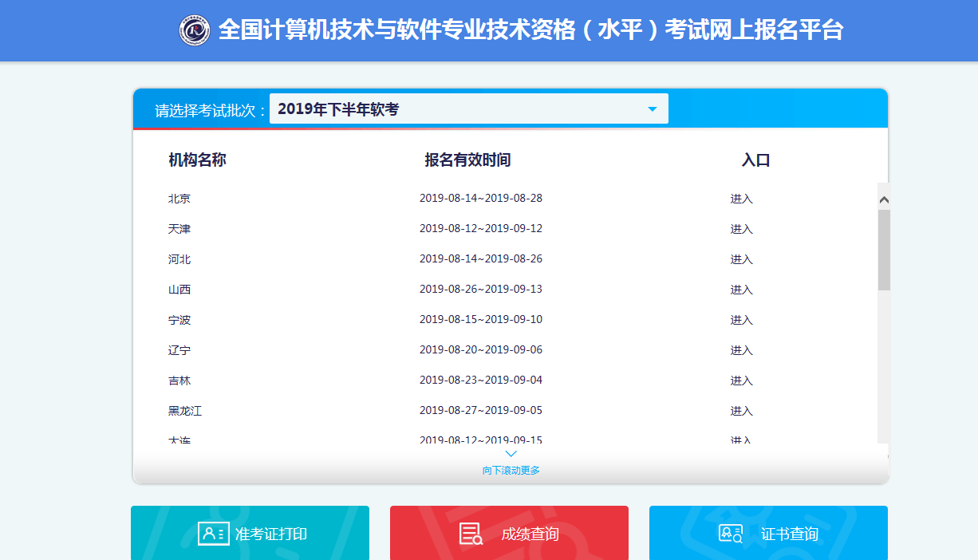The width and height of the screenshot is (978, 560).
Task: Open the 准考证打印 button
Action: pos(250,533)
